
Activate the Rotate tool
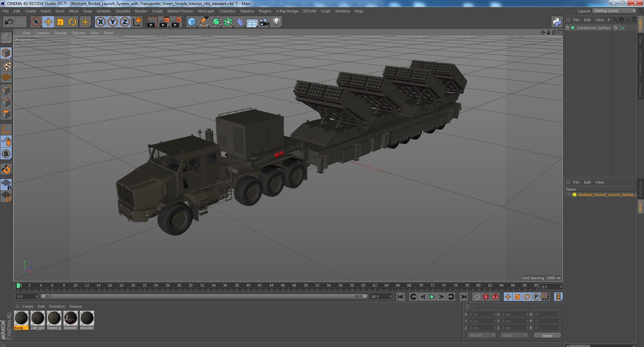tap(72, 22)
